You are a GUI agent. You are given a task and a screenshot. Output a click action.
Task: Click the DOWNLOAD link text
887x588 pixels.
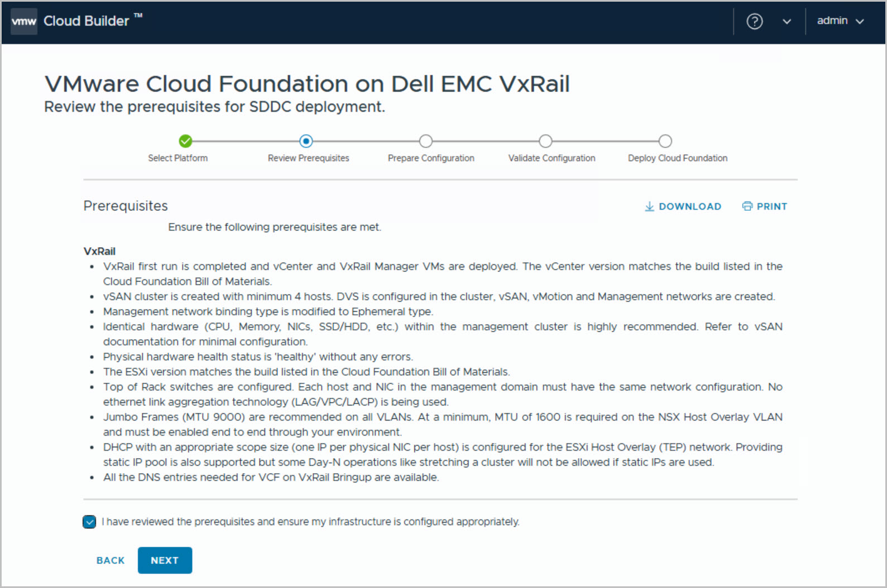pos(690,206)
